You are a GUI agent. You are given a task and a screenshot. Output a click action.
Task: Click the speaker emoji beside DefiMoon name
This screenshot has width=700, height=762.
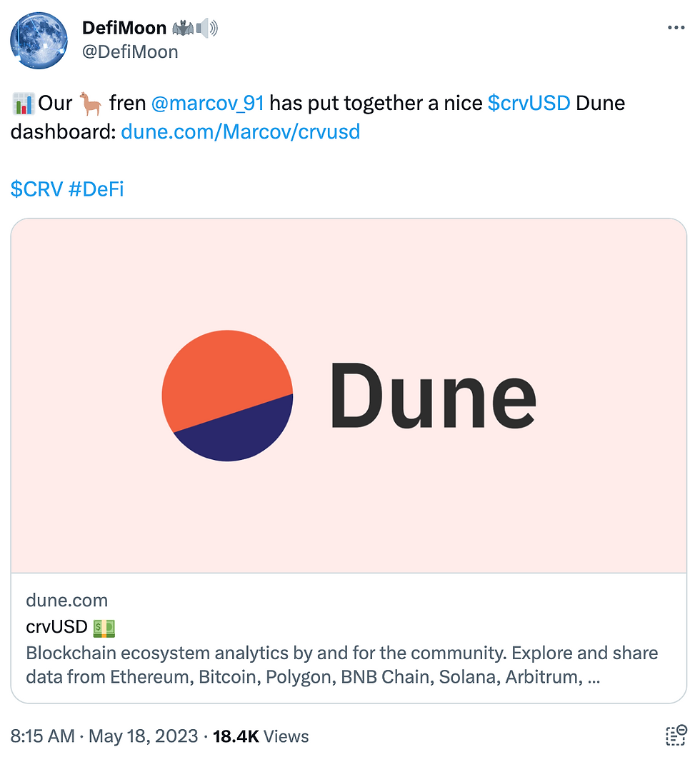click(207, 29)
